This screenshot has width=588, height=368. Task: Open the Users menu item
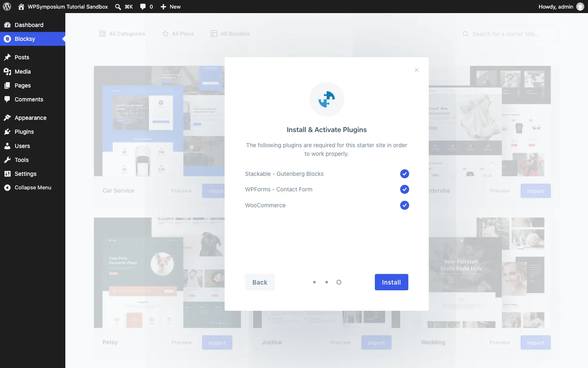coord(33,146)
